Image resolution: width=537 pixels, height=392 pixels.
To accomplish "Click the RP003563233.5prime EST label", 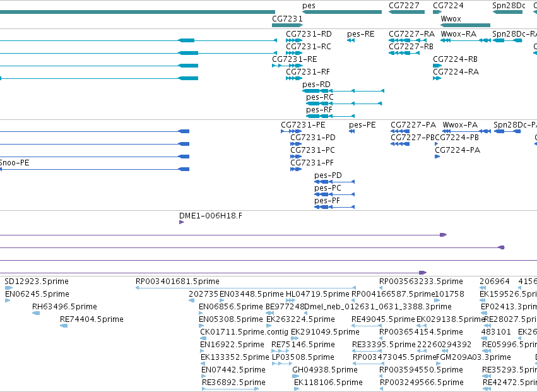I will tap(421, 282).
